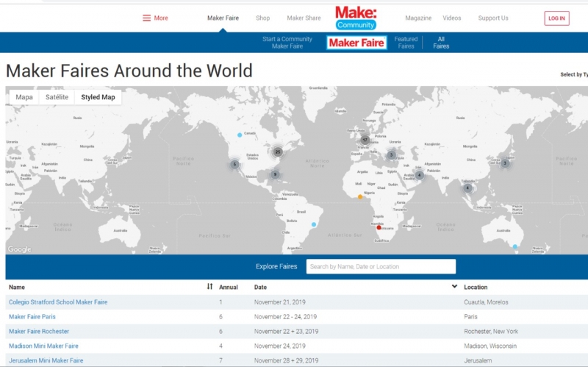Select All Faires in the blue bar

tap(441, 43)
